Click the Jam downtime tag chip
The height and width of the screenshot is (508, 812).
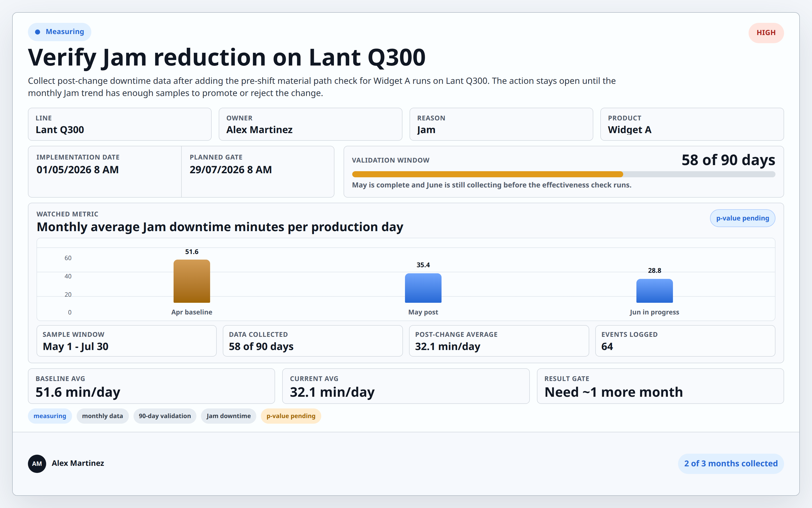pyautogui.click(x=228, y=416)
